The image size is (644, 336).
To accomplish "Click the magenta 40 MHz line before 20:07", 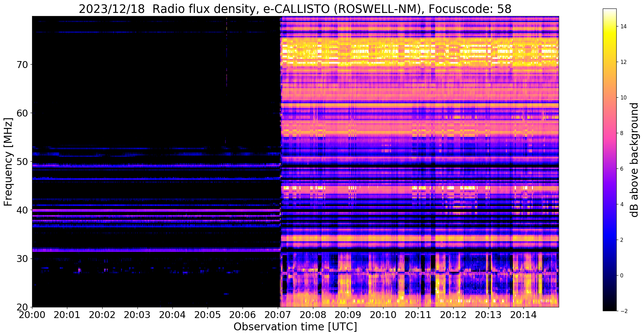I will point(156,210).
